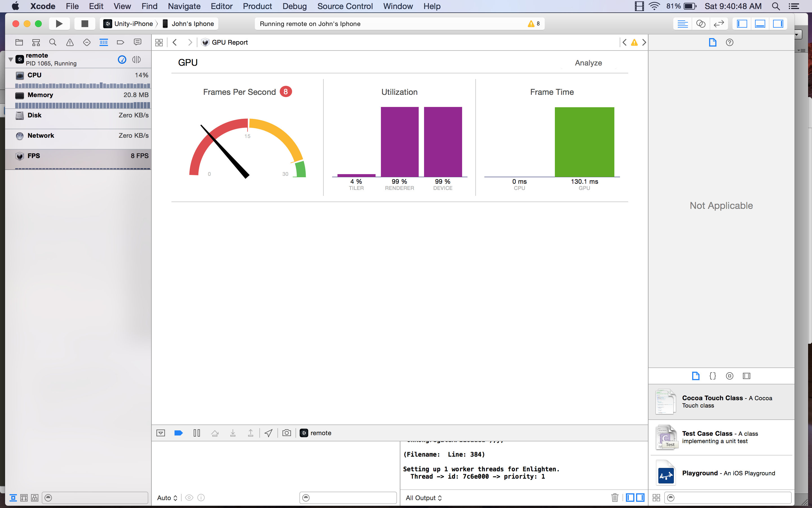Image resolution: width=812 pixels, height=508 pixels.
Task: Choose John's Iphone device destination
Action: pyautogui.click(x=189, y=24)
